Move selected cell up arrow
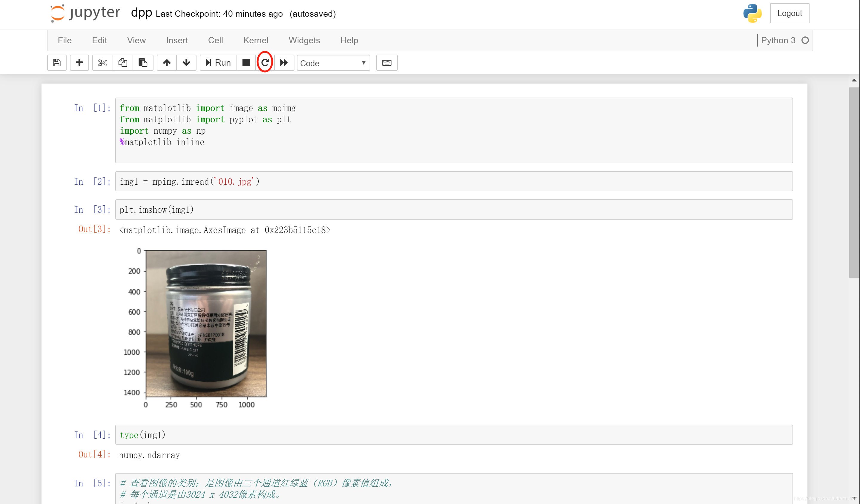 (167, 63)
